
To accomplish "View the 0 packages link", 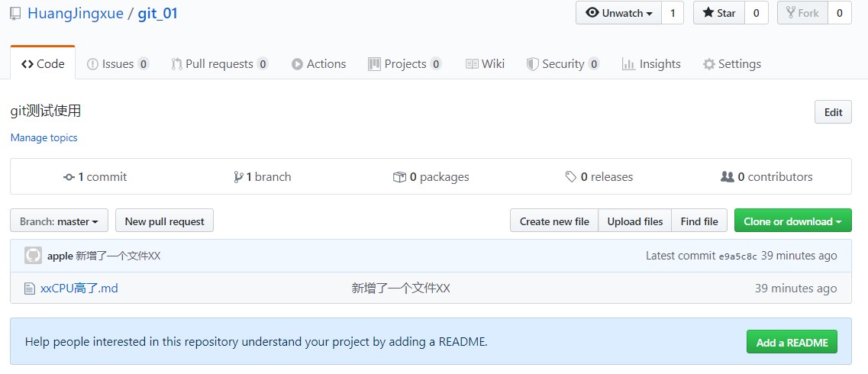I will (431, 177).
